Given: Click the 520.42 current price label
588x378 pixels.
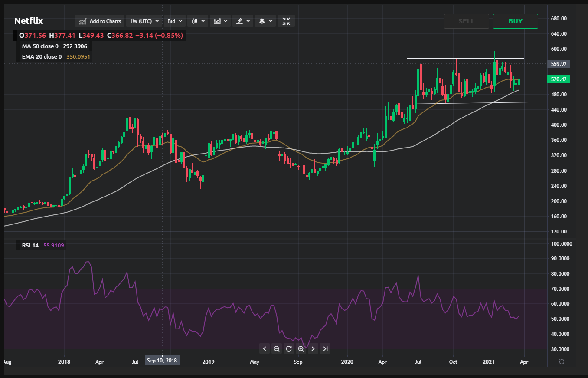Looking at the screenshot, I should click(558, 79).
